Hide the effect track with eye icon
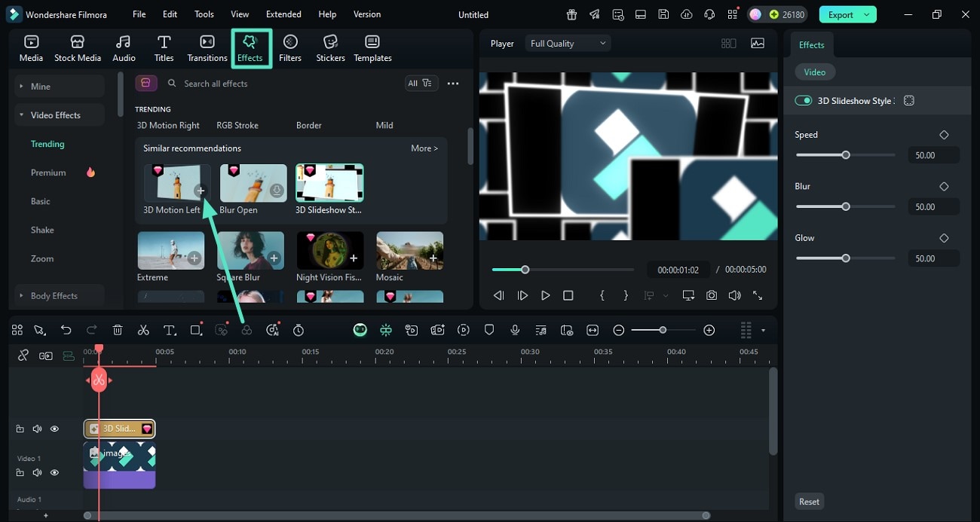 [54, 429]
